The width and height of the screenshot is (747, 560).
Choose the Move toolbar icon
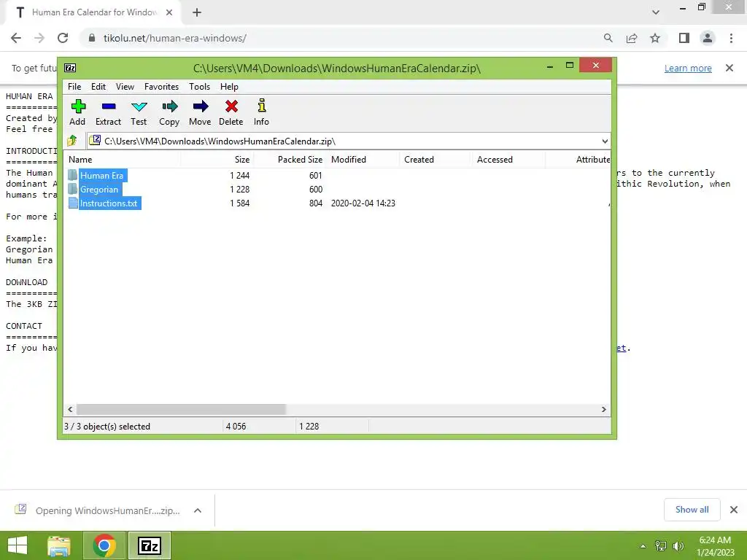coord(200,113)
